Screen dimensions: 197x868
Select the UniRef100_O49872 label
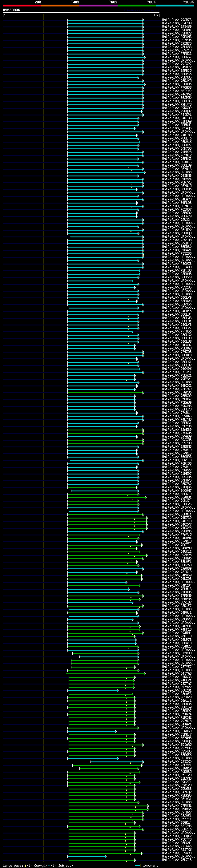177,67
